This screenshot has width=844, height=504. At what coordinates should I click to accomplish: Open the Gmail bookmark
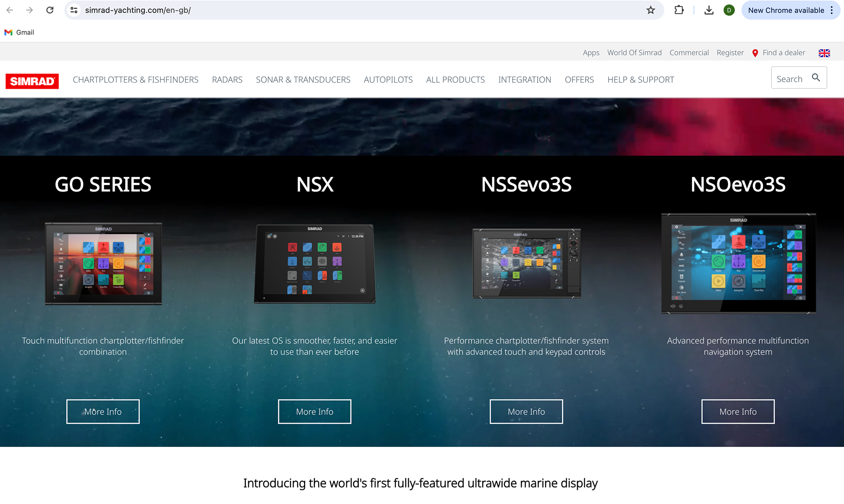[x=19, y=33]
